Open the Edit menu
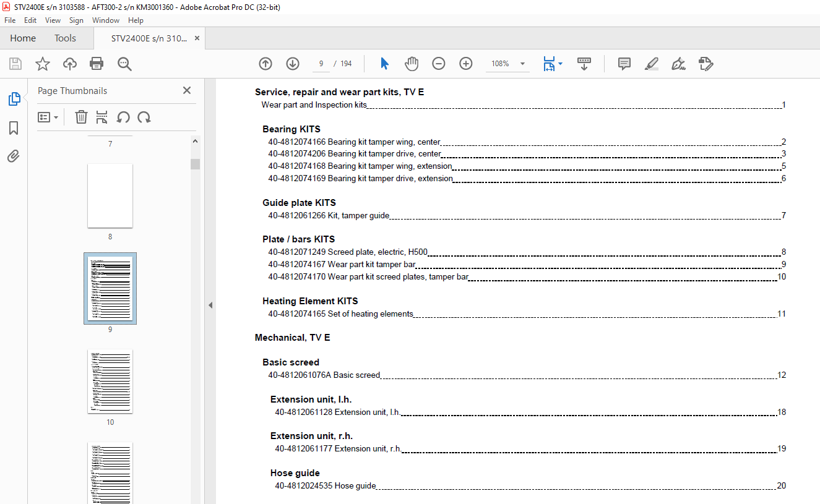Viewport: 820px width, 504px height. click(30, 20)
